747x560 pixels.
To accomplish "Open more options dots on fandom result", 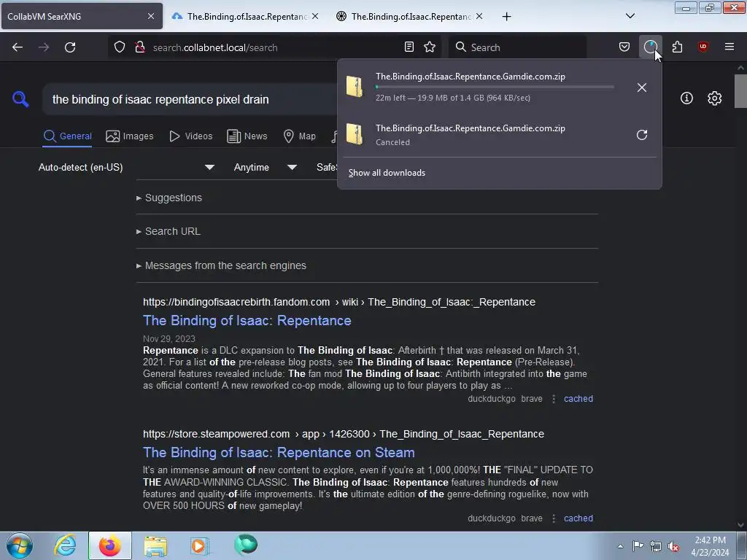I will coord(553,399).
